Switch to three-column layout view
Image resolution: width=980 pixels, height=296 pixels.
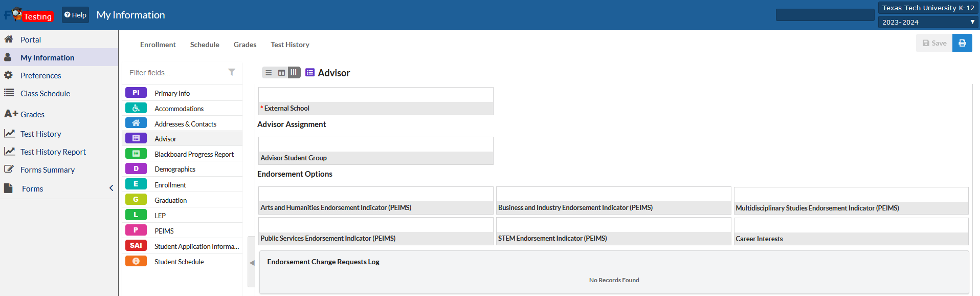pyautogui.click(x=294, y=73)
